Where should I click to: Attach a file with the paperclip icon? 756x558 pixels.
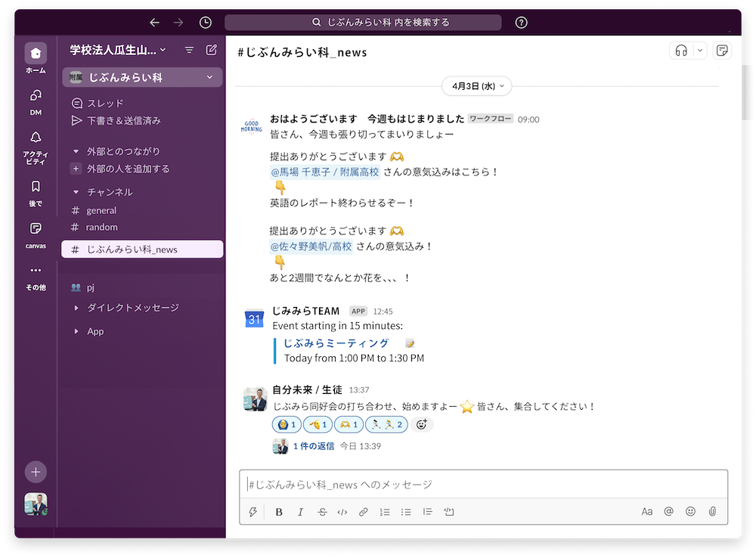pyautogui.click(x=712, y=511)
